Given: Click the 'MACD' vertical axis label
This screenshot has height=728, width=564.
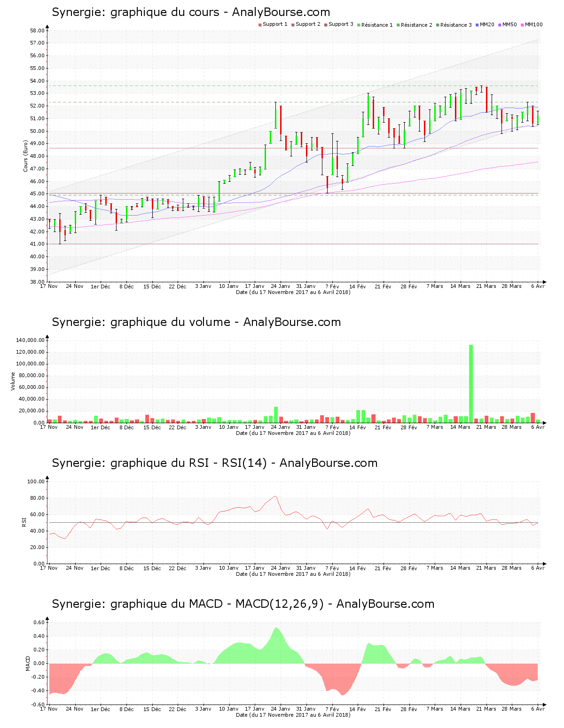Looking at the screenshot, I should coord(28,663).
